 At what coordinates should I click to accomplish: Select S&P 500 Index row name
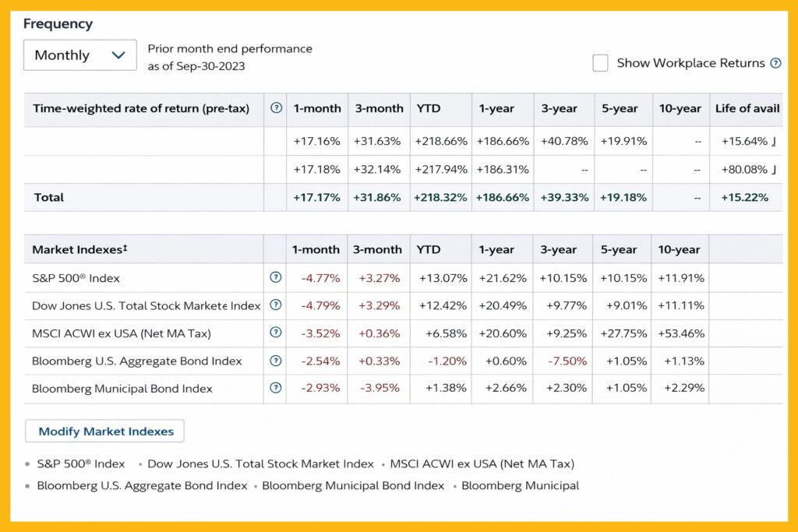tap(76, 278)
